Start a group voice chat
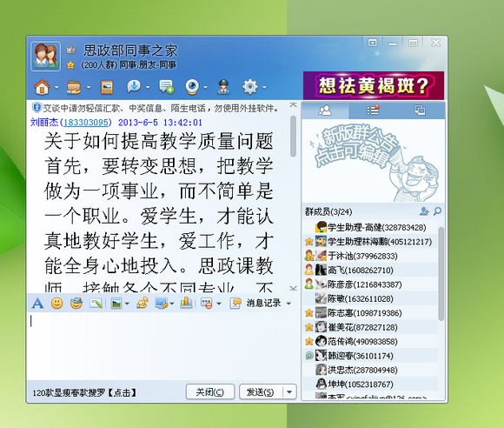This screenshot has width=504, height=428. pyautogui.click(x=134, y=87)
